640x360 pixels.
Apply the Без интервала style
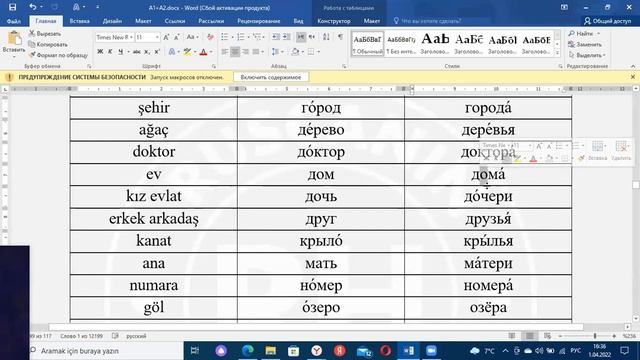click(x=401, y=43)
